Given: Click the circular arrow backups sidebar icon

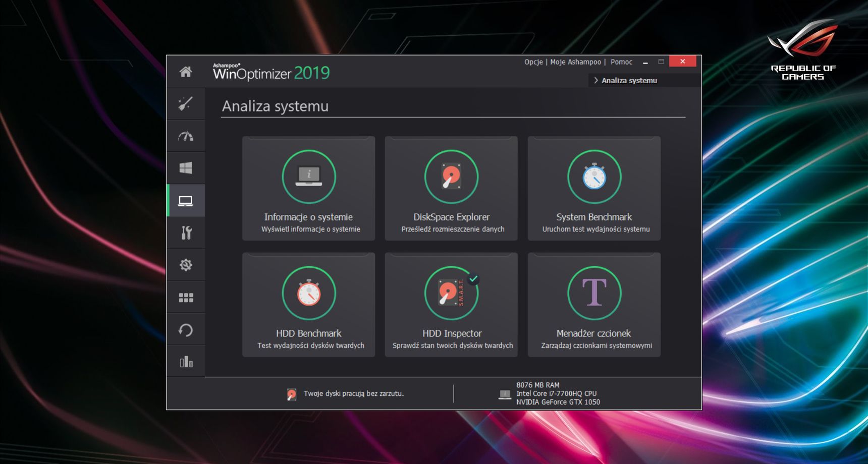Looking at the screenshot, I should point(186,330).
